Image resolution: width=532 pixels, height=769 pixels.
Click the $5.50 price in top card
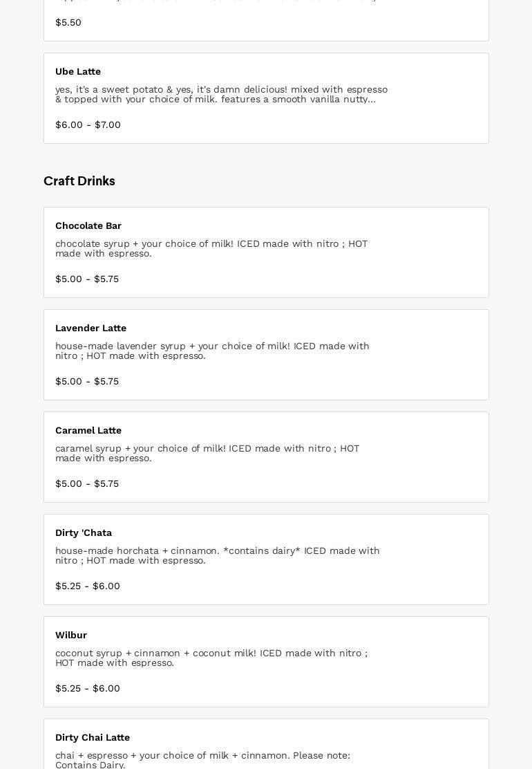tap(68, 23)
